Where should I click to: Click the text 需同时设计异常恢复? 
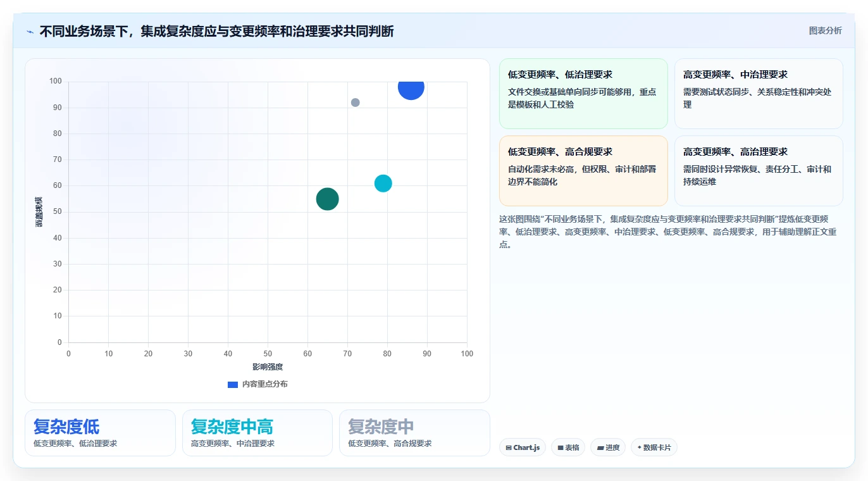757,175
